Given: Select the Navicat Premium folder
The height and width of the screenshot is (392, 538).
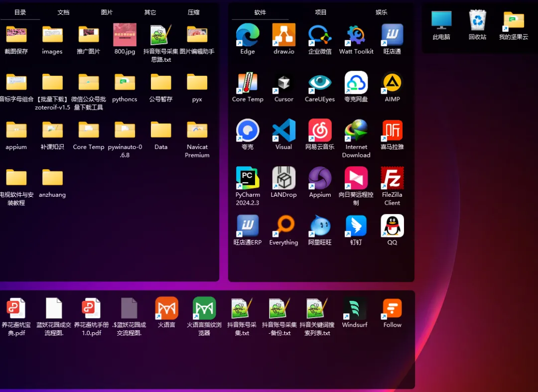Looking at the screenshot, I should pyautogui.click(x=197, y=130).
